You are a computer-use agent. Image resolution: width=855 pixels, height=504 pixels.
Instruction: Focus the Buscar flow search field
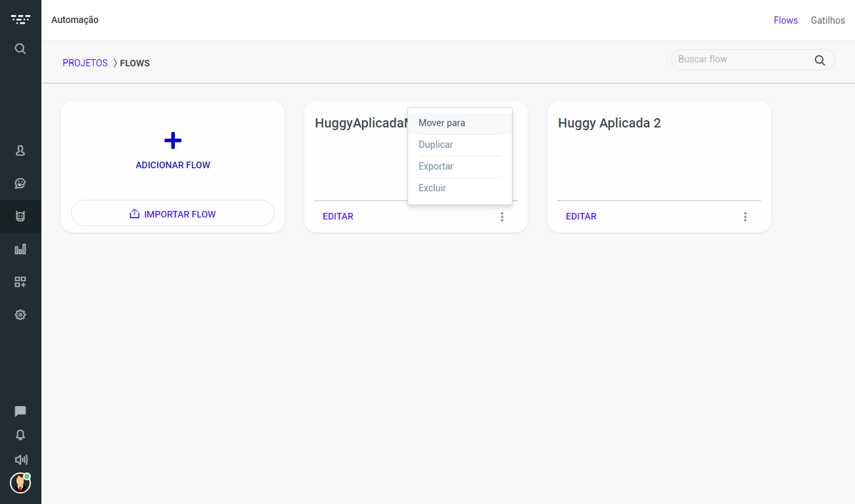click(x=752, y=60)
